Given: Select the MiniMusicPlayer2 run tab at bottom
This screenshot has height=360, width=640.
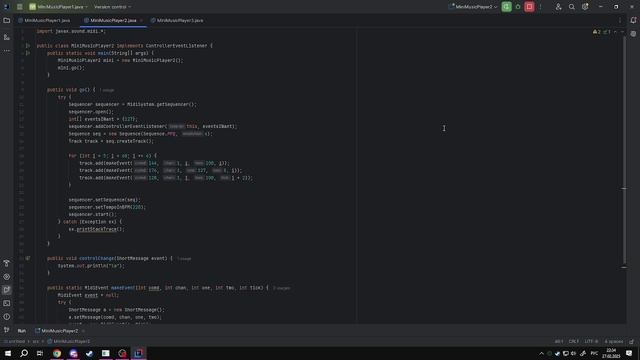Looking at the screenshot, I should [57, 331].
